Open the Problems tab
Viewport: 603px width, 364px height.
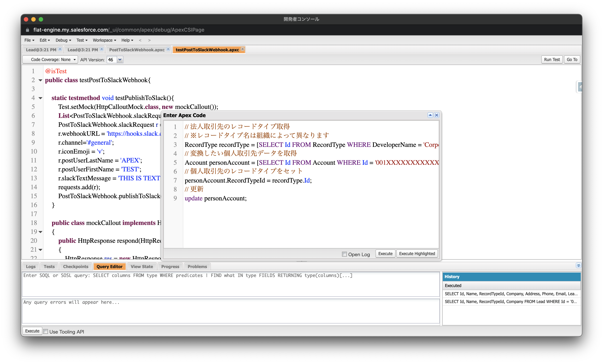pos(197,267)
